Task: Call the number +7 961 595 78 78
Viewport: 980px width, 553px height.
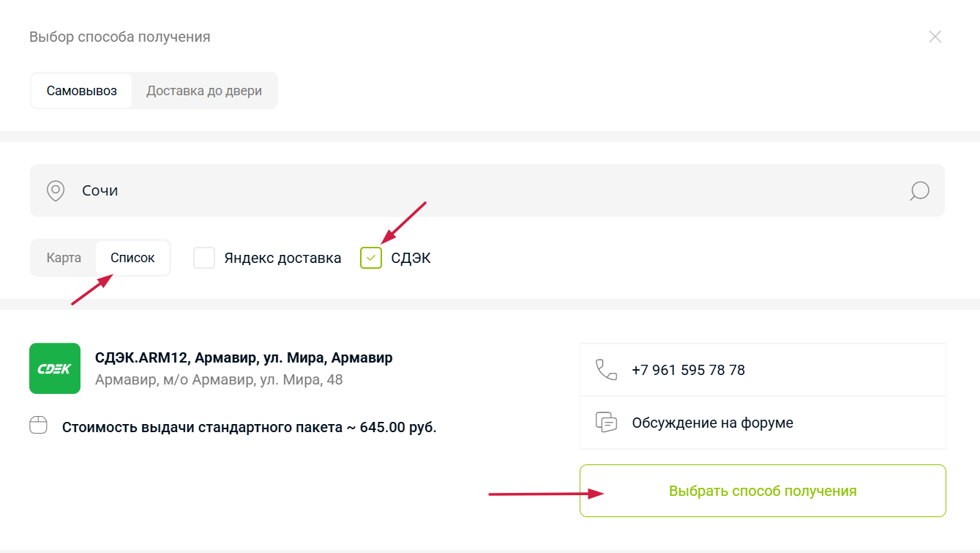Action: (688, 371)
